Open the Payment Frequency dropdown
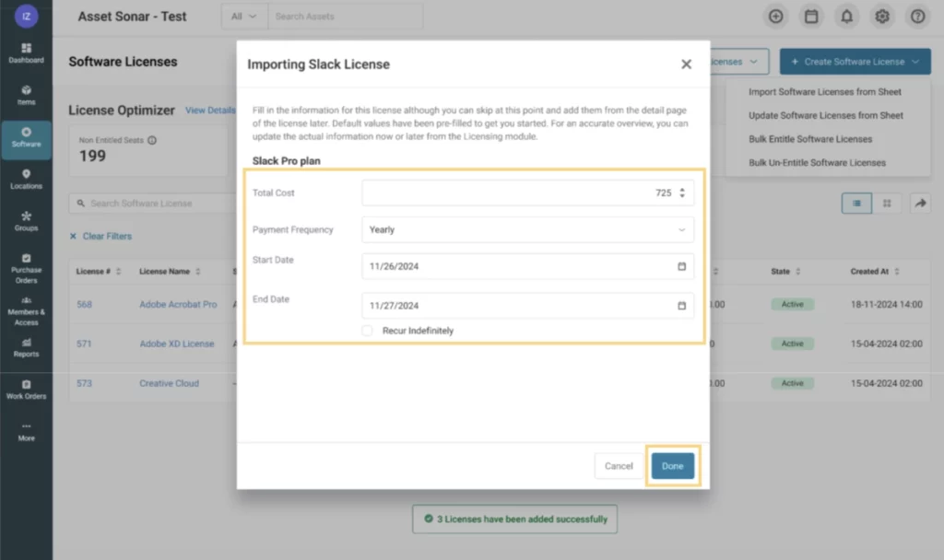Screen dimensions: 944x560 click(527, 229)
